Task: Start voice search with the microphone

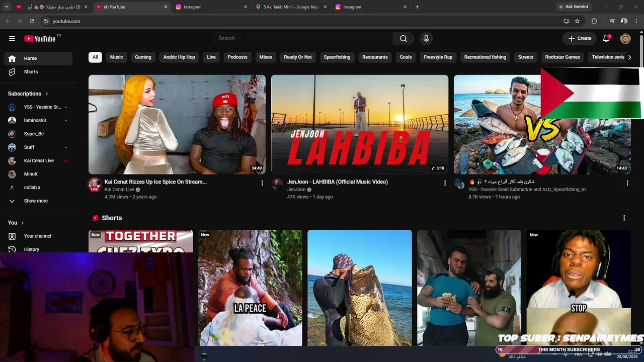Action: pos(426,38)
